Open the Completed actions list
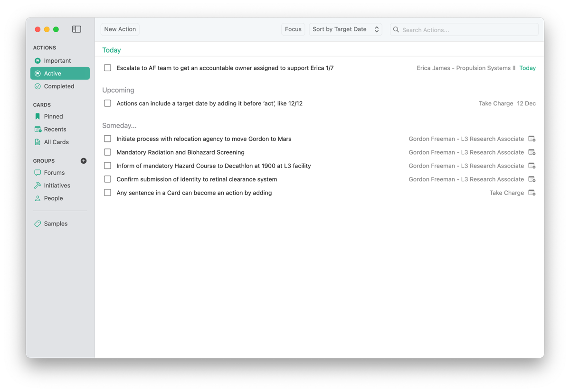570x392 pixels. (60, 86)
